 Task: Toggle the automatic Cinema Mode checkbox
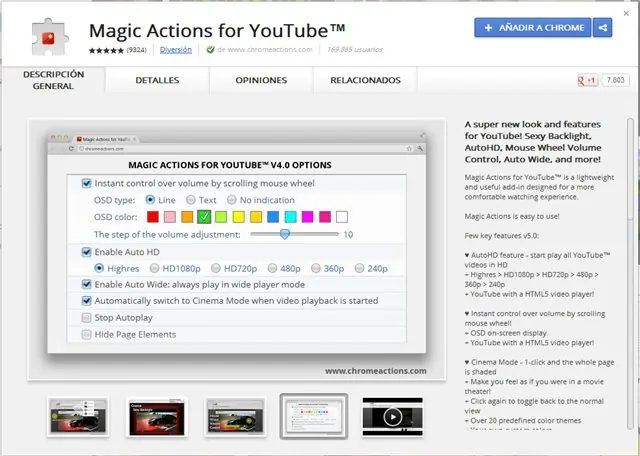tap(87, 301)
